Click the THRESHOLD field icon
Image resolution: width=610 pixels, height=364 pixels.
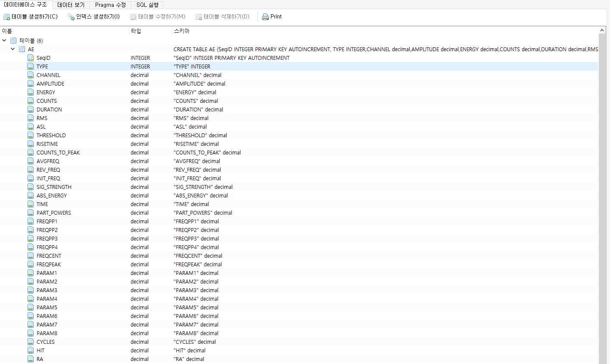(x=31, y=135)
